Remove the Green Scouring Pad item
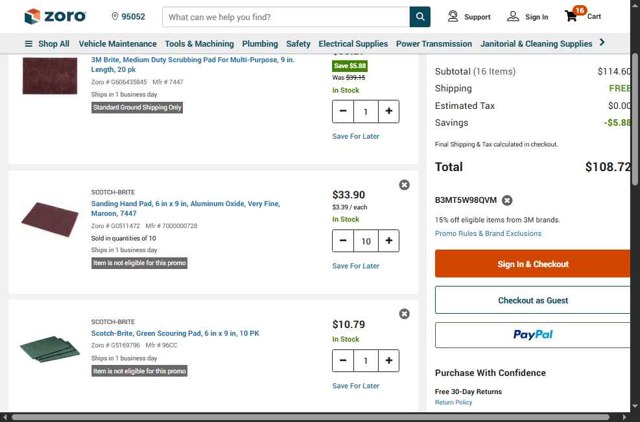 point(404,314)
